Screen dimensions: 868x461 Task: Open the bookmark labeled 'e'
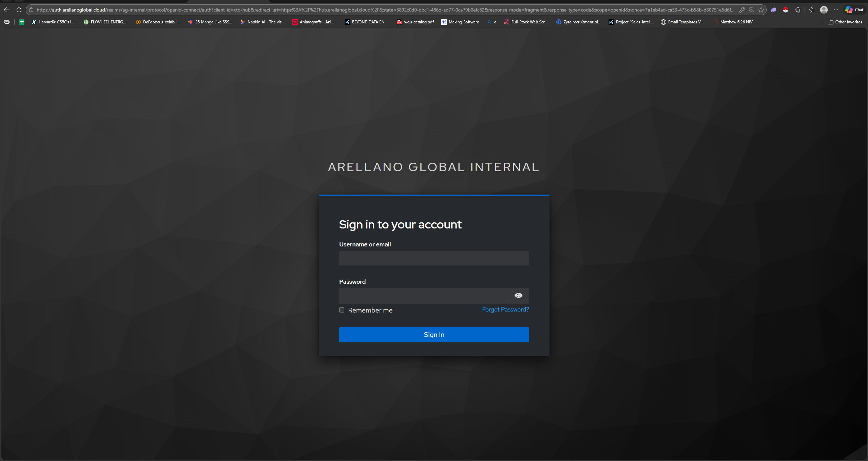(x=492, y=22)
